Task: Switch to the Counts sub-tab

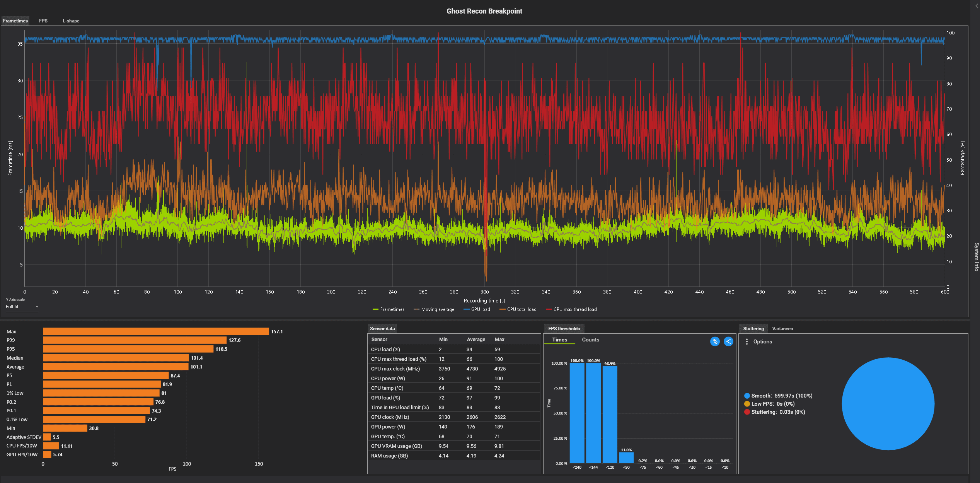Action: [x=590, y=340]
